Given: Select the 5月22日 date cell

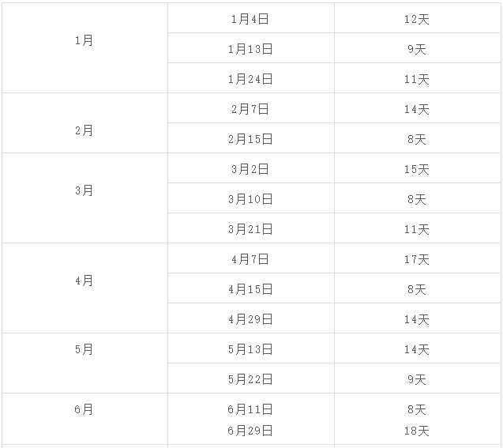Looking at the screenshot, I should pos(250,379).
